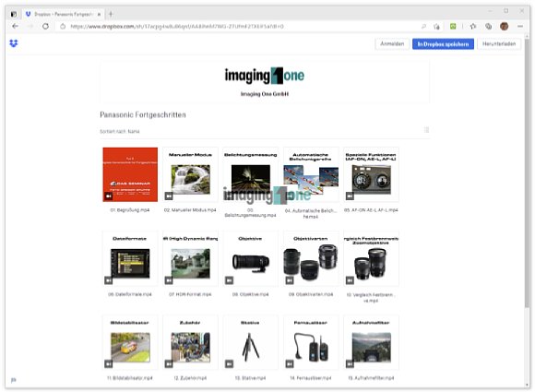Click the user profile avatar in toolbar
Screen dimensions: 535x392
(504, 26)
